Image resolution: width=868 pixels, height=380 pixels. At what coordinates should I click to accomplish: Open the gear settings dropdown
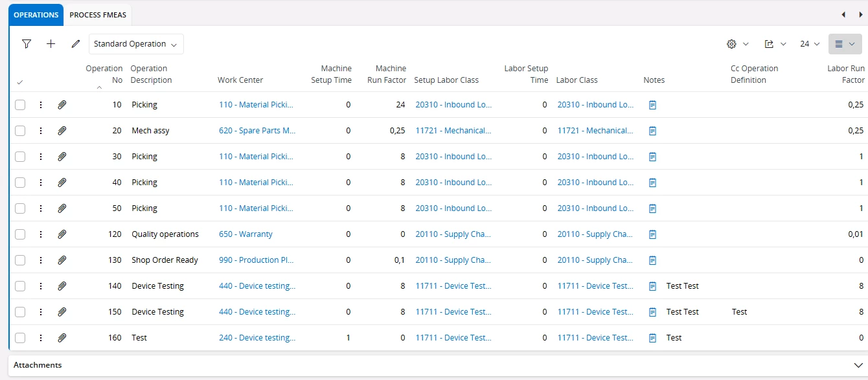click(x=737, y=44)
